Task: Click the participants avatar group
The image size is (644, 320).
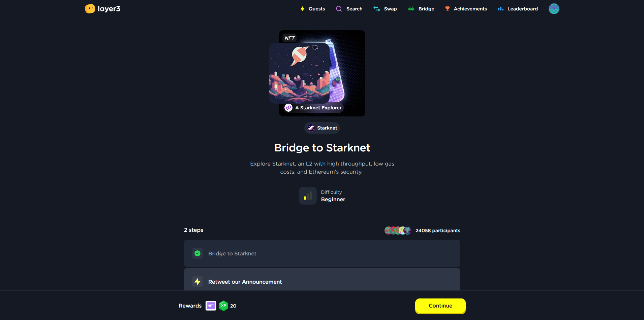Action: click(398, 230)
